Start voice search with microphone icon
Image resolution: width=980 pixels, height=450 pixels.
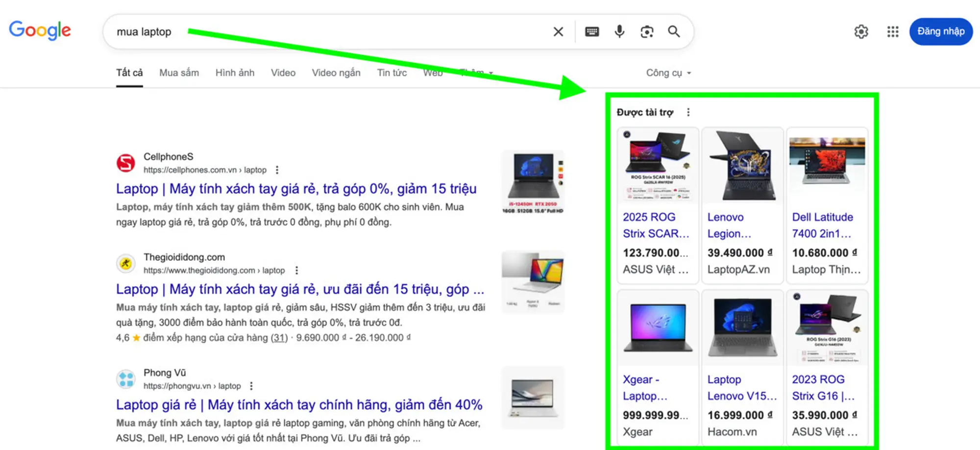tap(619, 32)
